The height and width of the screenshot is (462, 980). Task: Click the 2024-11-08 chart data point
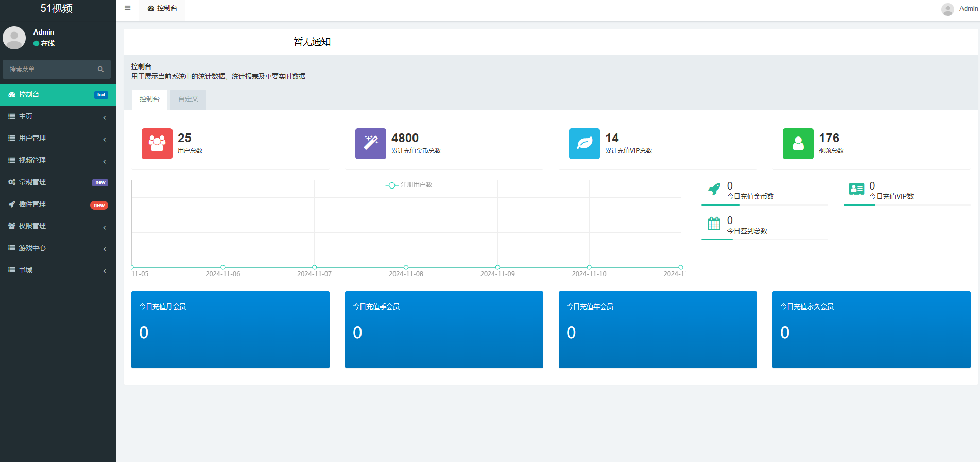(406, 267)
